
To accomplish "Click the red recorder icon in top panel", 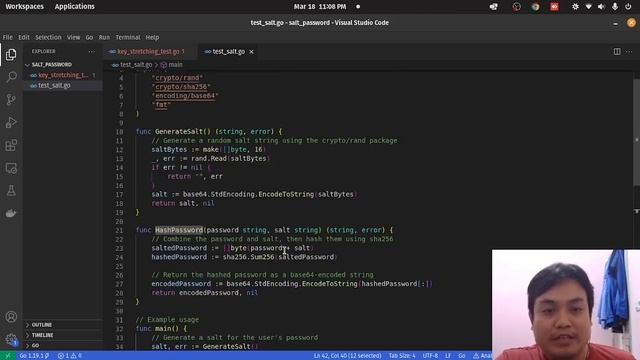I will tap(554, 7).
